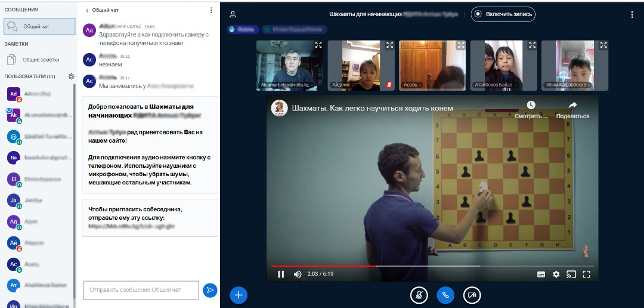Viewport: 644px width, 308px height.
Task: Select Общий чат in messages list
Action: point(39,26)
